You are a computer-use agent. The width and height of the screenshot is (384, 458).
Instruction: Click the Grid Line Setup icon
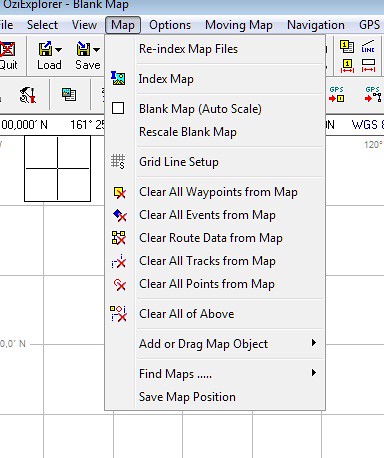pos(118,162)
